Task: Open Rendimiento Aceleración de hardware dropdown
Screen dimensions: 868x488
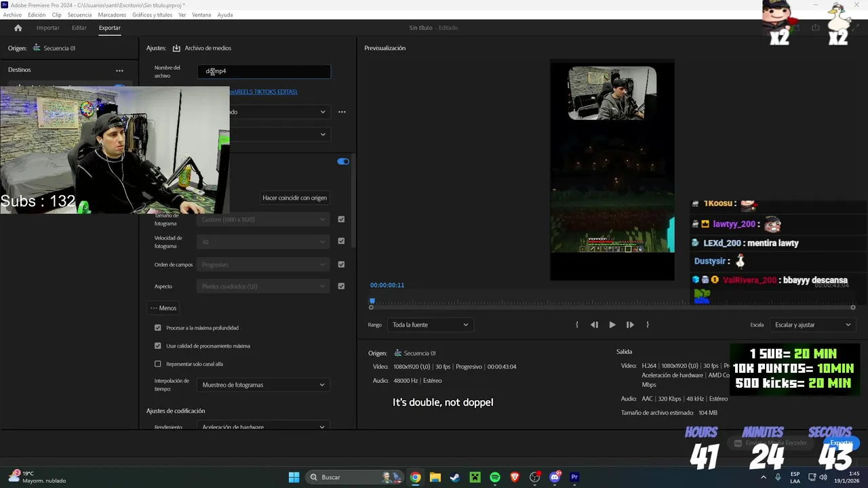Action: tap(263, 426)
